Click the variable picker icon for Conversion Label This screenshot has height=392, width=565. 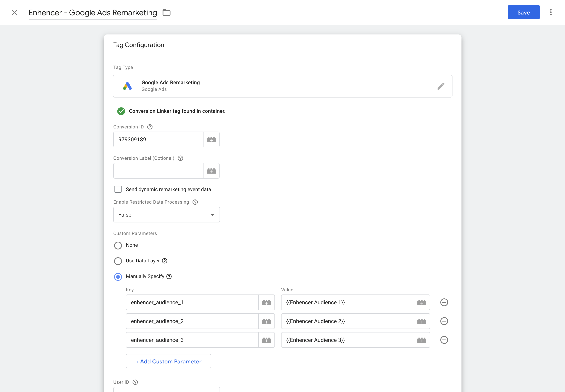[x=211, y=171]
